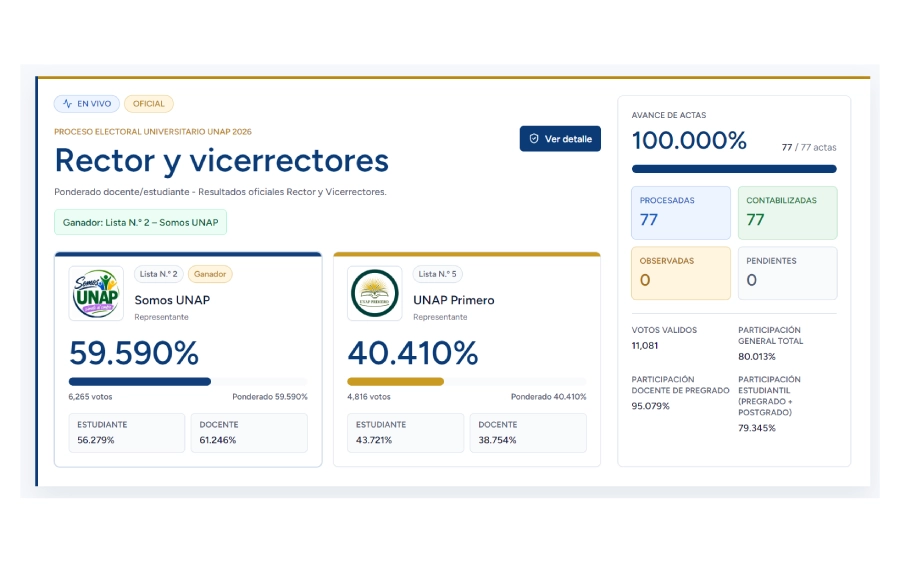This screenshot has height=563, width=900.
Task: Open the OBSERVADAS 0 tile
Action: click(681, 273)
